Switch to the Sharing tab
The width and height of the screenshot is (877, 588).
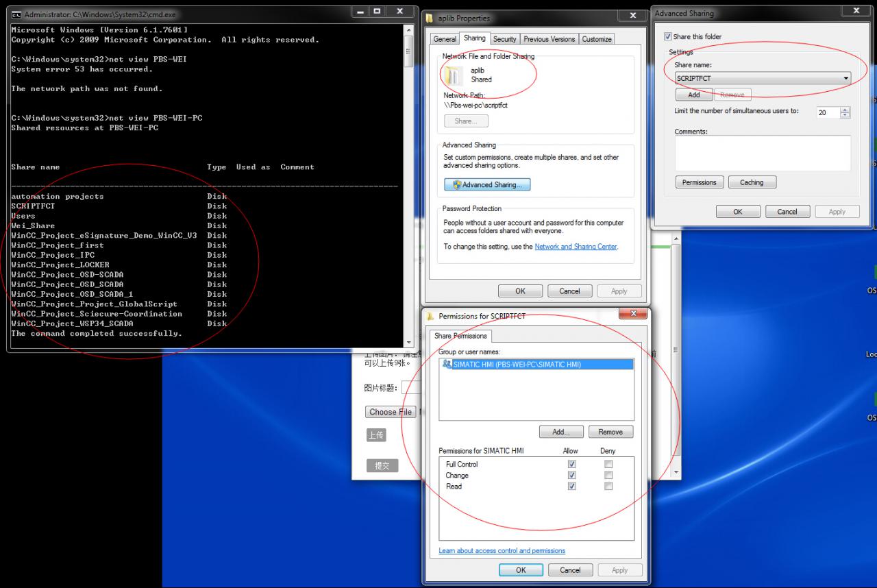(474, 38)
